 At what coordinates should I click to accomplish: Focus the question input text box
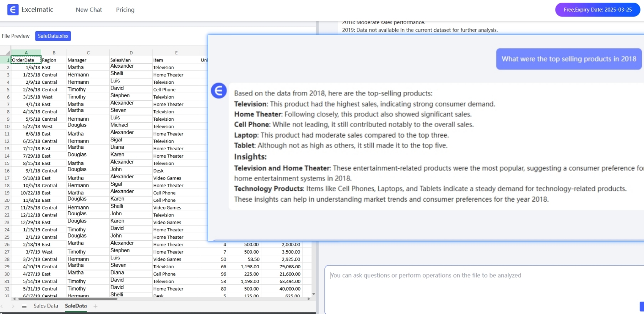pyautogui.click(x=481, y=284)
